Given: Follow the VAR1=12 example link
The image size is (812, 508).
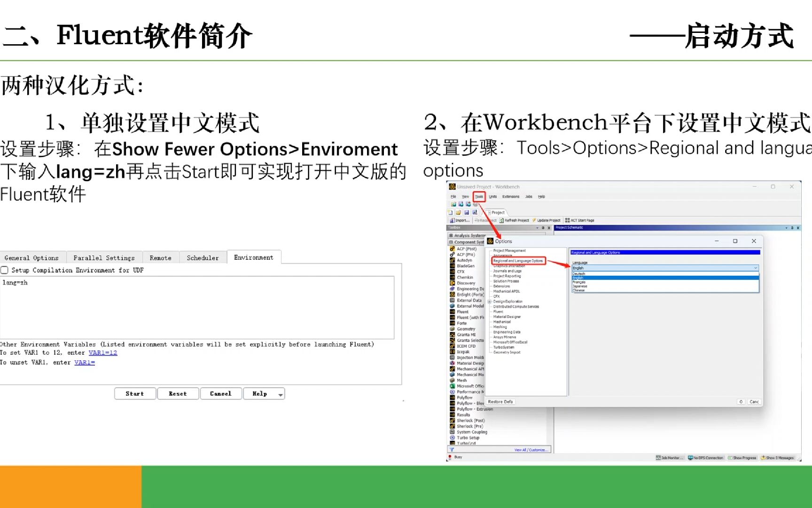Looking at the screenshot, I should 103,353.
